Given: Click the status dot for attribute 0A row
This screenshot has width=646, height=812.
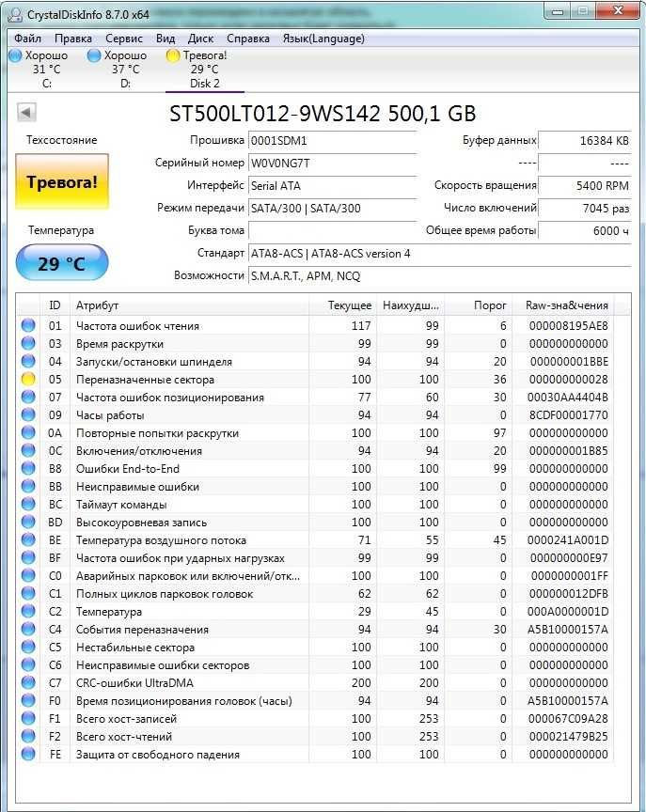Looking at the screenshot, I should [x=28, y=432].
